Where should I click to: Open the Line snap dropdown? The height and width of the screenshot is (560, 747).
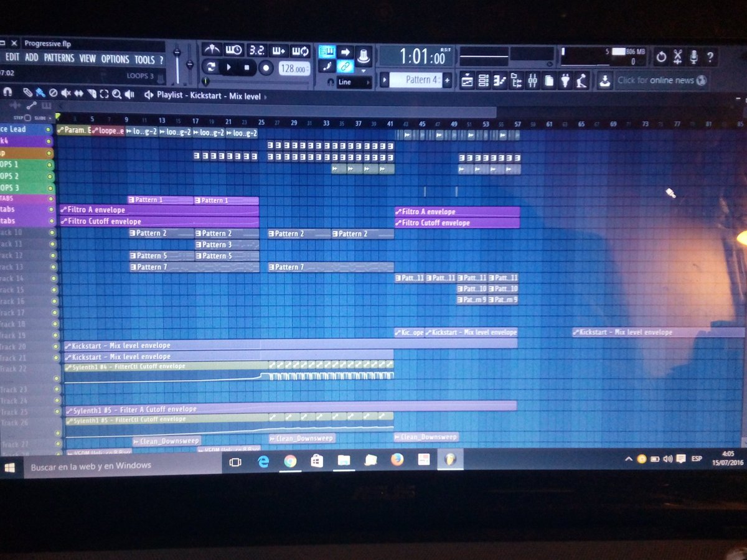(x=355, y=82)
